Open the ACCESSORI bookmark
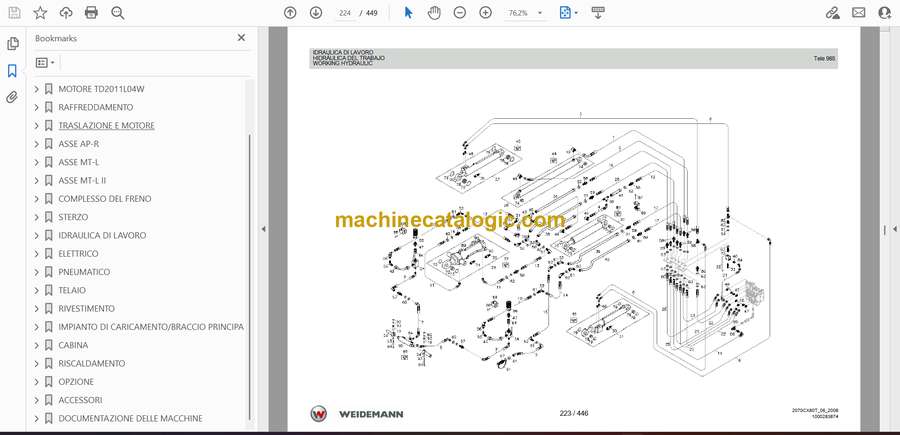This screenshot has width=900, height=435. 80,400
